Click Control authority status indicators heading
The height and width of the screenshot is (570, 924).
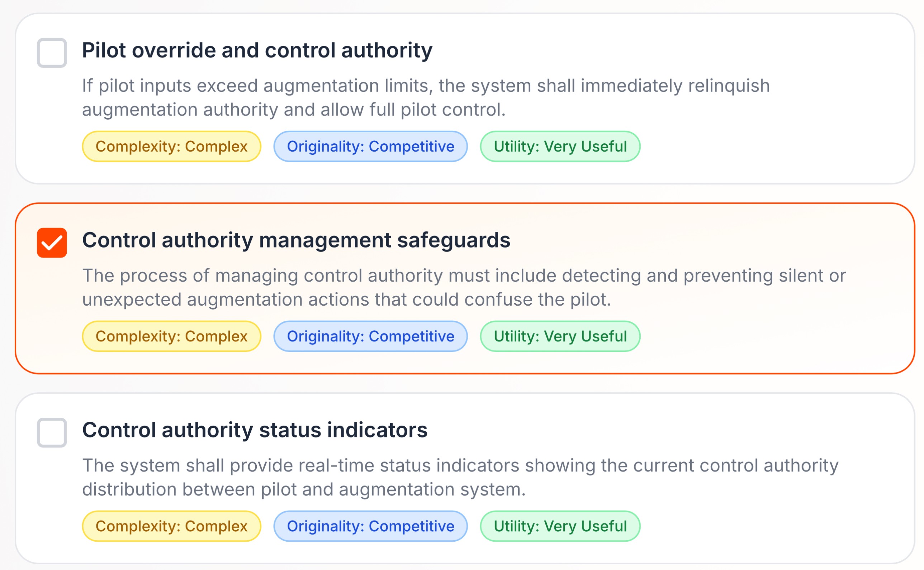(x=255, y=430)
